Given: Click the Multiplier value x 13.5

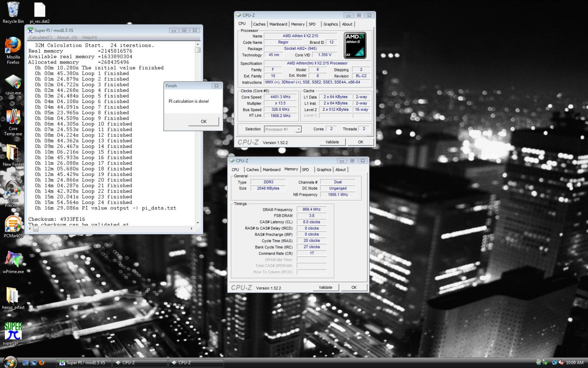Looking at the screenshot, I should click(x=280, y=103).
